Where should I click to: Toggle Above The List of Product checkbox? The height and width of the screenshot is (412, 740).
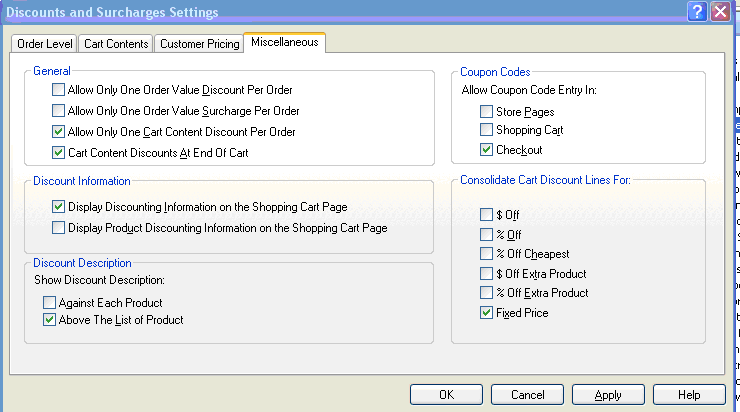[49, 320]
